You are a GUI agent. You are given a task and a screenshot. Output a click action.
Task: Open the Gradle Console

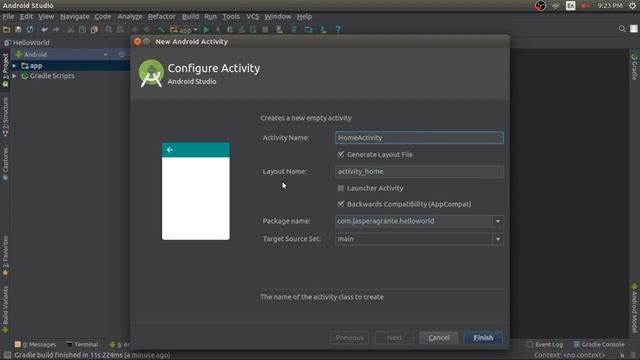tap(599, 344)
